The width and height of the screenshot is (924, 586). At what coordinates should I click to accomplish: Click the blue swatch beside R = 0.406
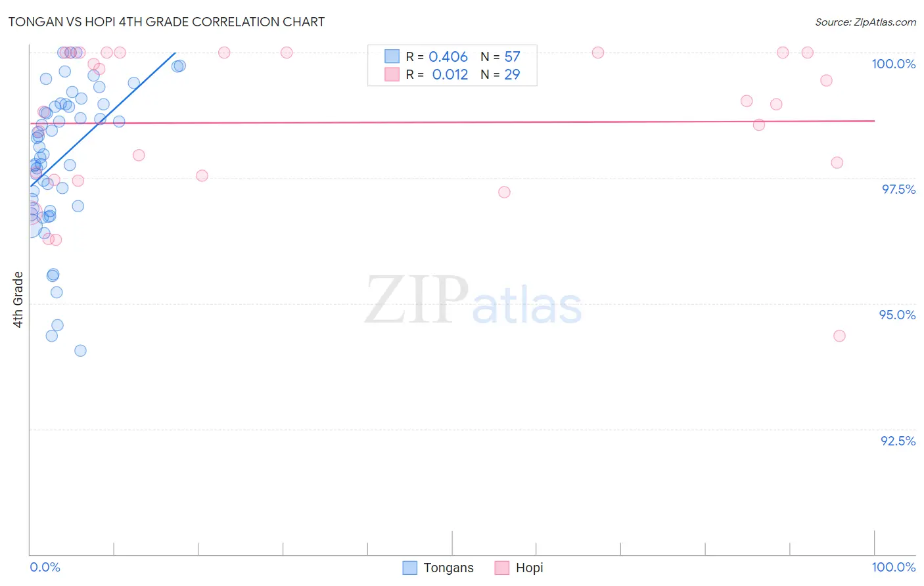tap(392, 56)
